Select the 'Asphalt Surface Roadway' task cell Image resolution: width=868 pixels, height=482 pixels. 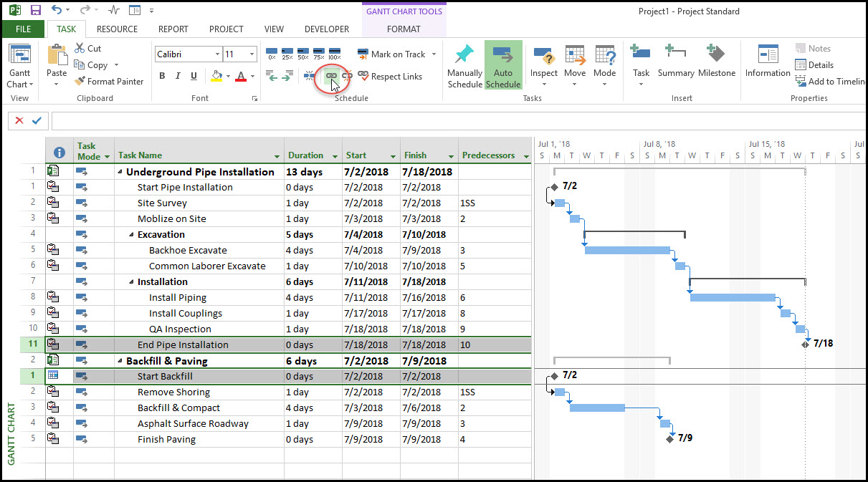(x=199, y=424)
